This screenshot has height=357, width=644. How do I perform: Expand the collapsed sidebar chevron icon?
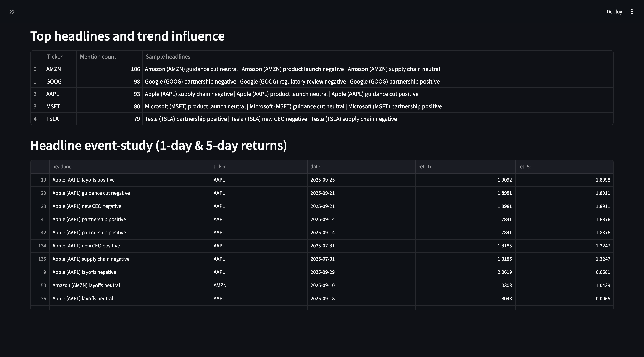[12, 12]
